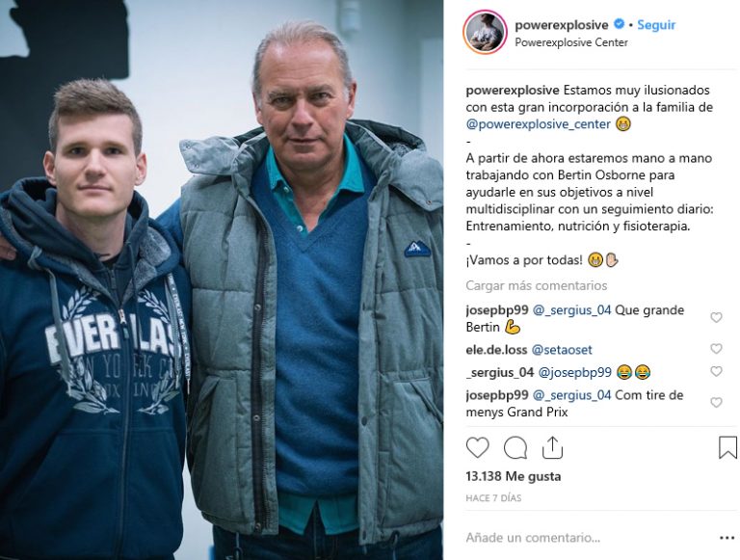Open comments via the speech bubble icon
The image size is (740, 560).
click(515, 447)
